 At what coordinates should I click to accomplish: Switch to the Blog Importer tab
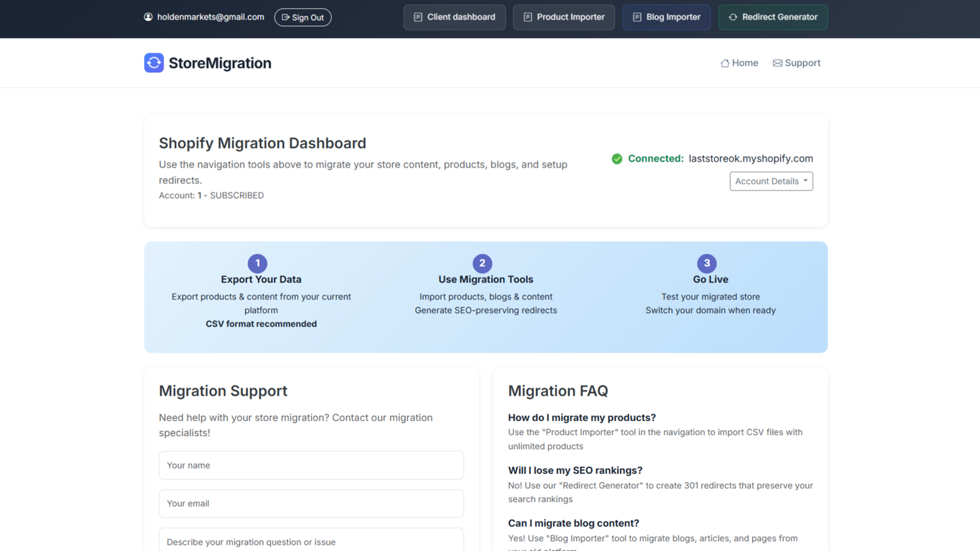[666, 17]
